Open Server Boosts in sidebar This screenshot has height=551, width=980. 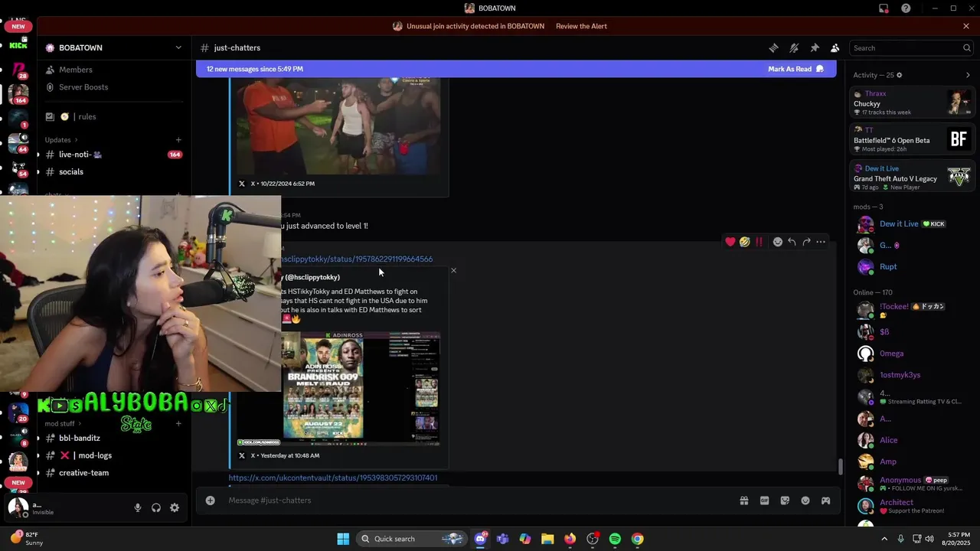click(x=114, y=87)
